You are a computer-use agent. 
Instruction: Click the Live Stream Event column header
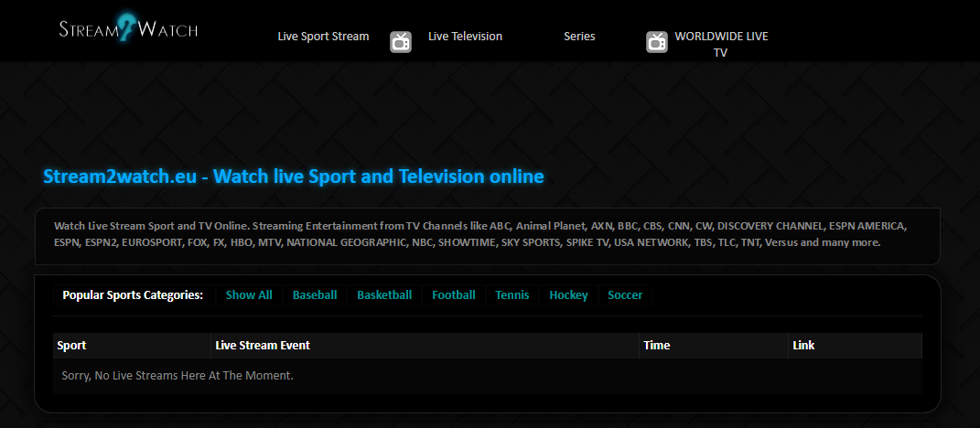click(x=263, y=346)
